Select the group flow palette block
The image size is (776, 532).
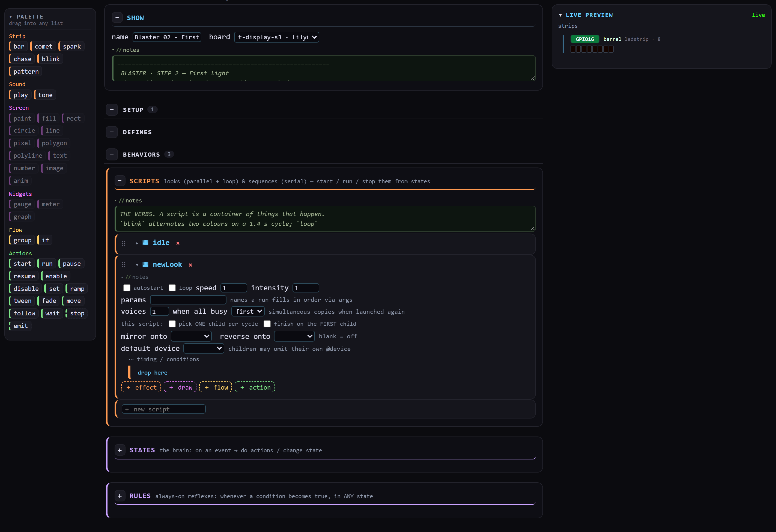[22, 240]
